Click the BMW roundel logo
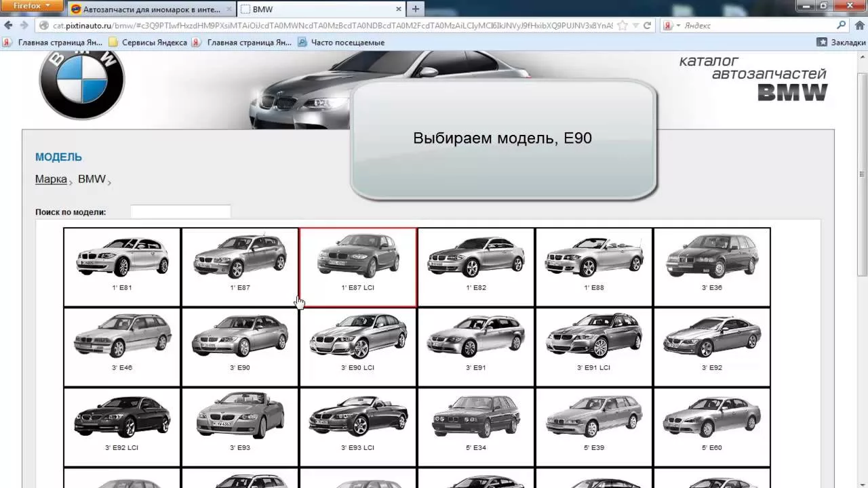This screenshot has height=488, width=868. click(81, 85)
